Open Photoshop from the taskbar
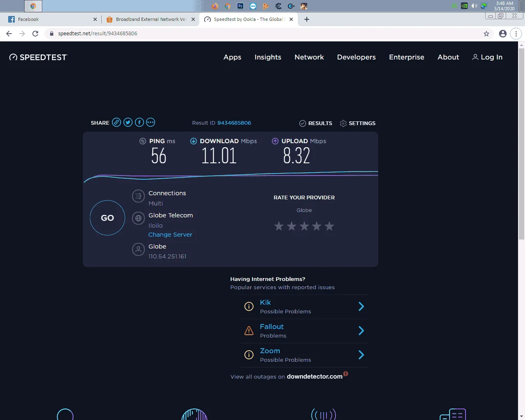Image resolution: width=525 pixels, height=420 pixels. pos(240,6)
